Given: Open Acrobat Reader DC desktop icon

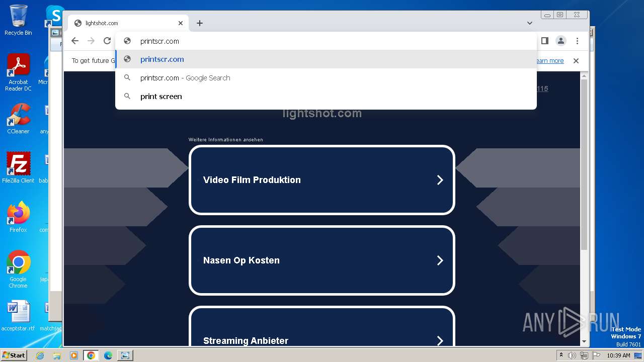Looking at the screenshot, I should (x=18, y=72).
